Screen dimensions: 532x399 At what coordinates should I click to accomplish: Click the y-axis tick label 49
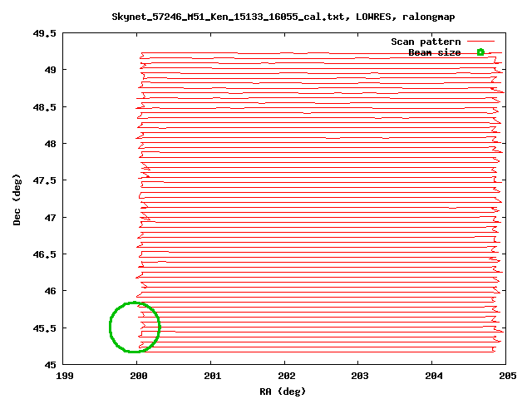coord(50,70)
